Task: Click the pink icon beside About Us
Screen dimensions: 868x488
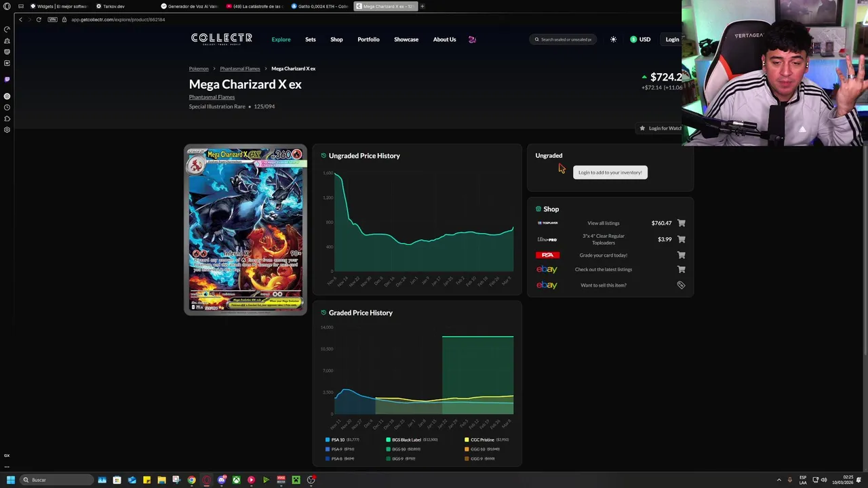Action: (472, 39)
